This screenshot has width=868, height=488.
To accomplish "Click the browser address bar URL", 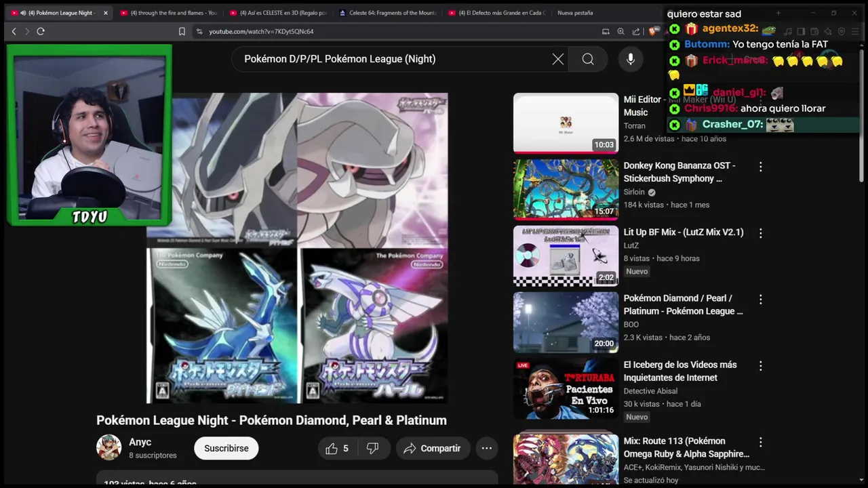I will coord(261,31).
